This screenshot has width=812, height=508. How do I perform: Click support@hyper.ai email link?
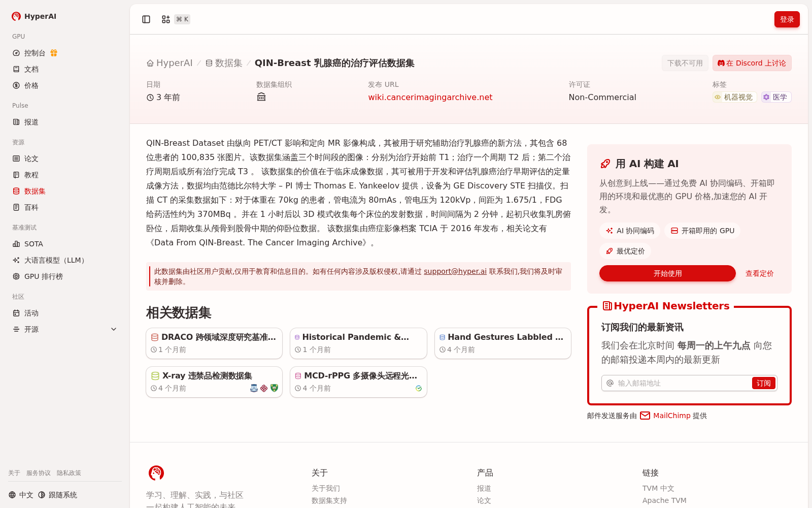click(x=455, y=271)
